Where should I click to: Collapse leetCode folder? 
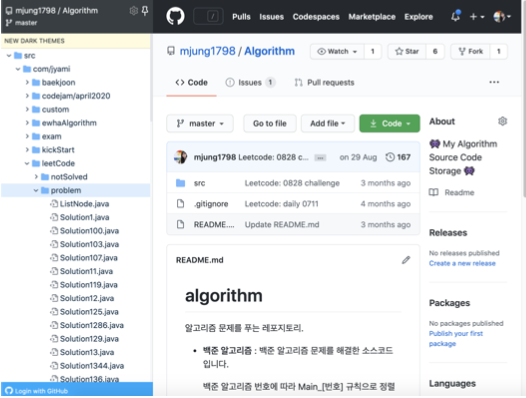click(x=27, y=163)
